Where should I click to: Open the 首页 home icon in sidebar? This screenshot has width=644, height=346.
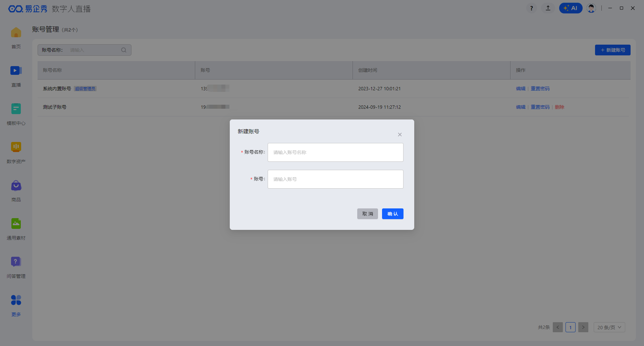[16, 33]
